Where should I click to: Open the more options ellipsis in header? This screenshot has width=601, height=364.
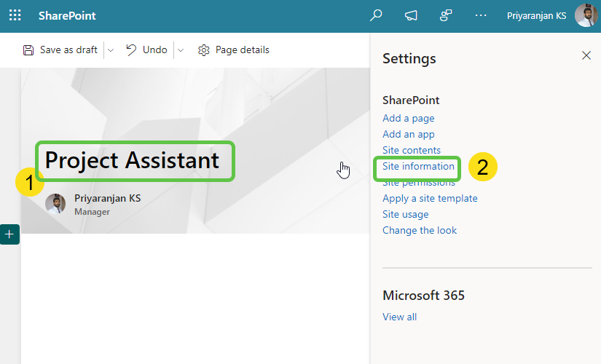(x=481, y=15)
